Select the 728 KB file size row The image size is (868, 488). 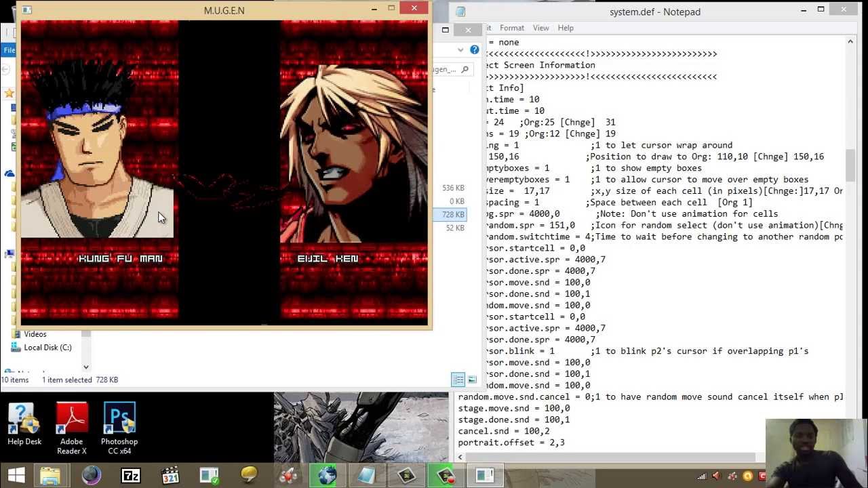click(x=450, y=214)
